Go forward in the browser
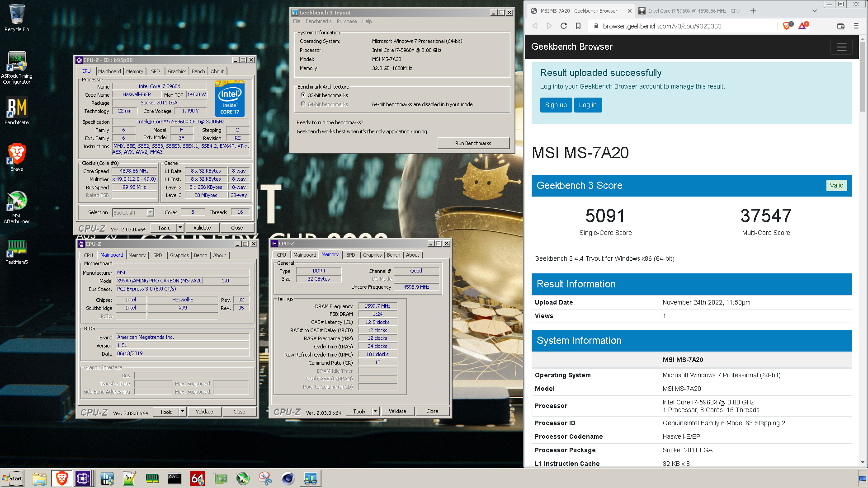 (549, 26)
